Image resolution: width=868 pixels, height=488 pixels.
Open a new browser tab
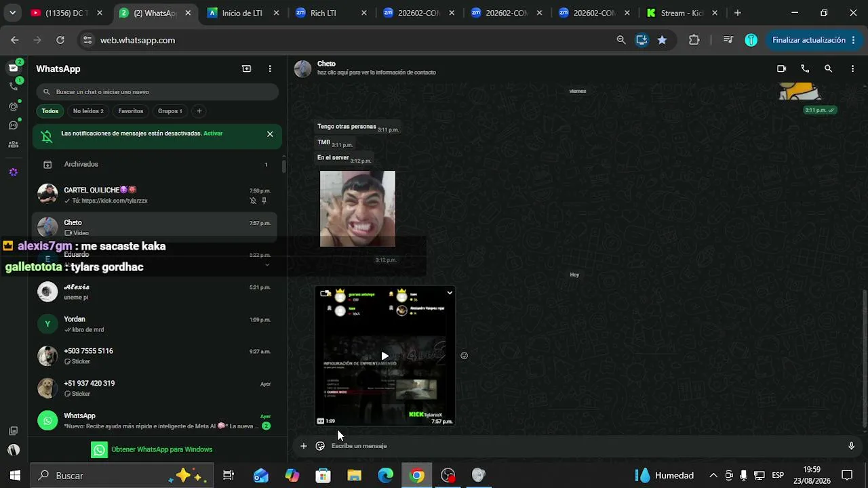click(x=738, y=13)
